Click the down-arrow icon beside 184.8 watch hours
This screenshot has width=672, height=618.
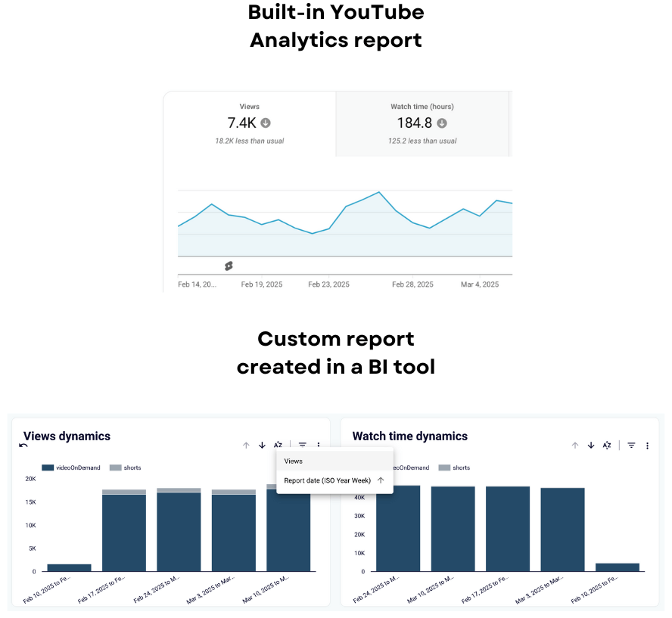pyautogui.click(x=442, y=123)
